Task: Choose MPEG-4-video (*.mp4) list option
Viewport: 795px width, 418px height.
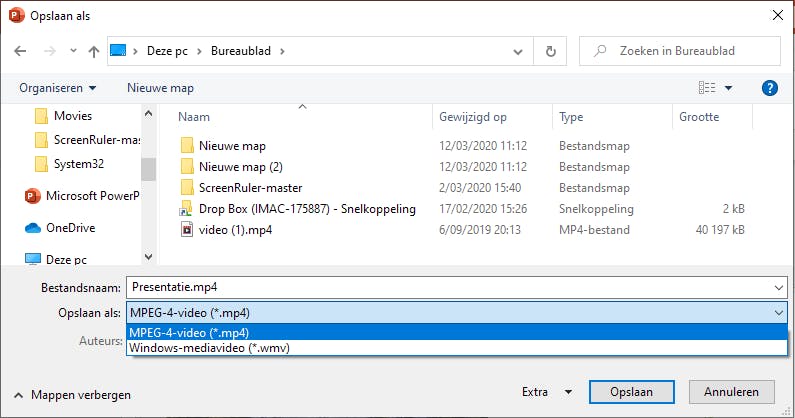Action: pos(189,332)
